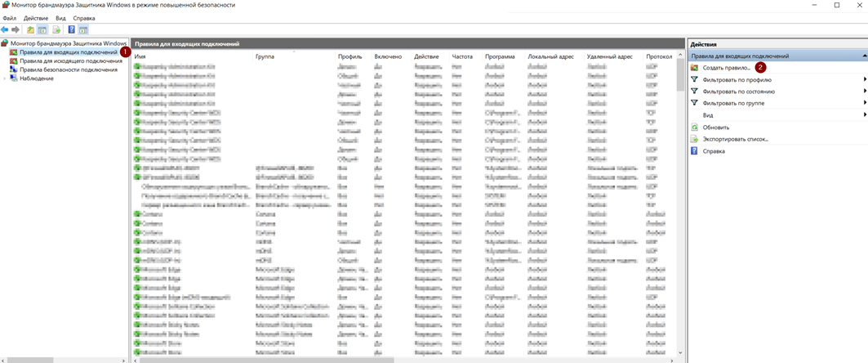Expand the Наблюдение tree node
Viewport: 868px width, 363px height.
(4, 78)
